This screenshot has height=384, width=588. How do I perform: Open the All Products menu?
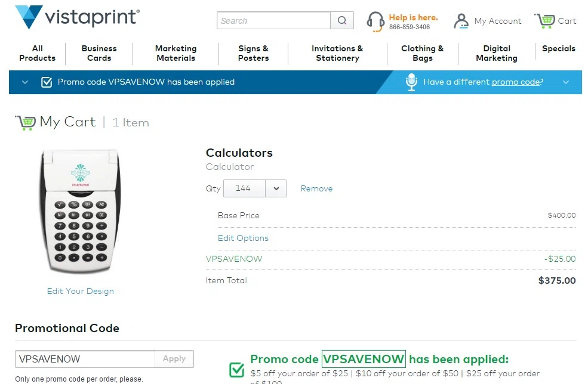pyautogui.click(x=37, y=53)
